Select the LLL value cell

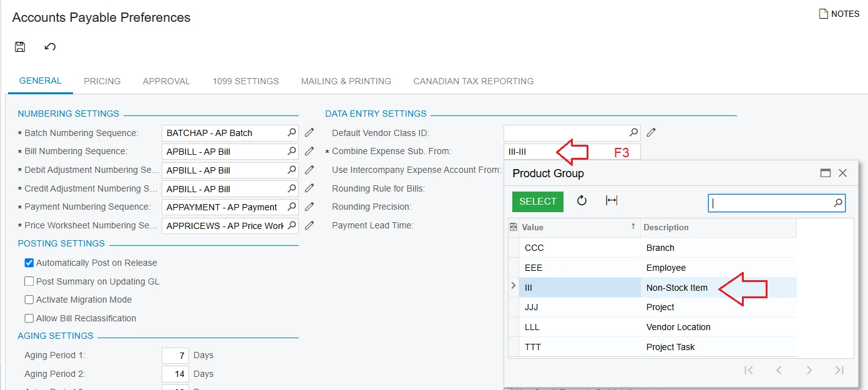(x=580, y=327)
